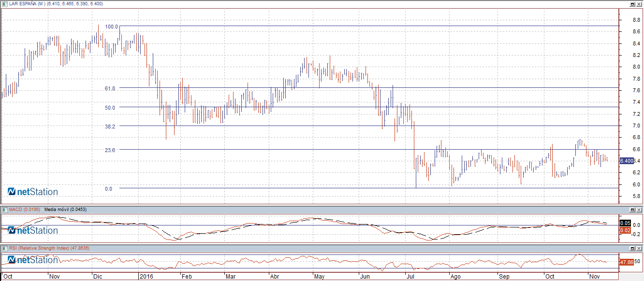Click the Fibonacci 100.0 level label
This screenshot has width=644, height=281.
pyautogui.click(x=112, y=27)
